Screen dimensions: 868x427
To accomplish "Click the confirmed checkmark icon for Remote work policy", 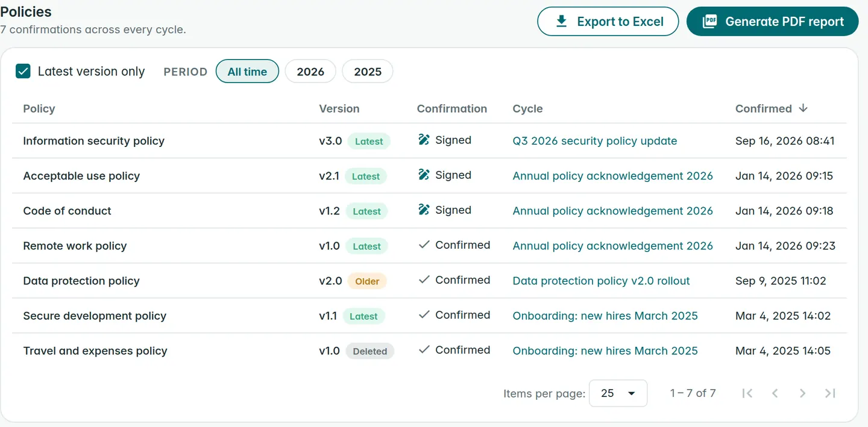I will click(424, 245).
